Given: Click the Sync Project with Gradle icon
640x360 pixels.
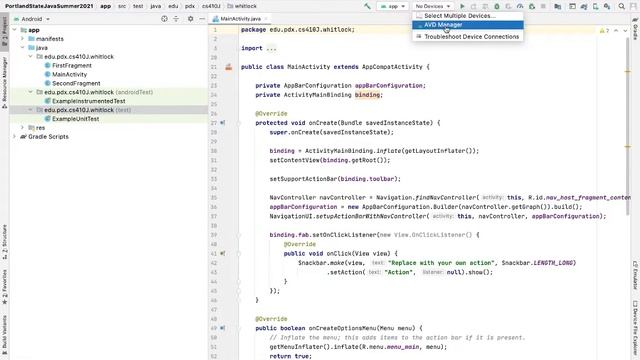Looking at the screenshot, I should pos(584,7).
